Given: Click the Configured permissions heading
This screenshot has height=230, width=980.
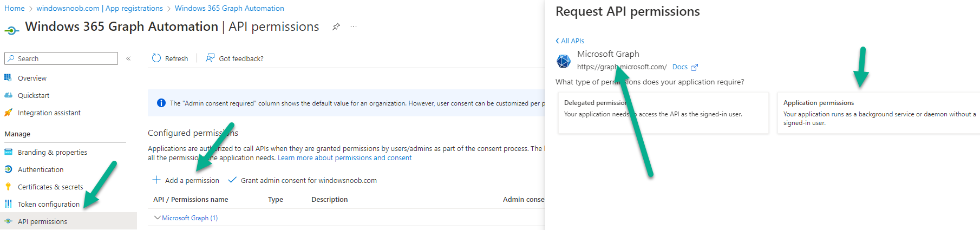Looking at the screenshot, I should [193, 133].
